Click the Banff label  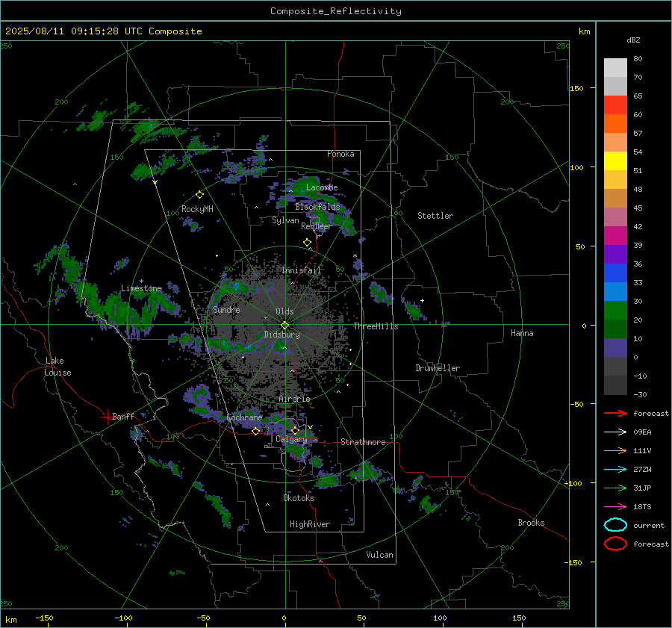coord(123,416)
